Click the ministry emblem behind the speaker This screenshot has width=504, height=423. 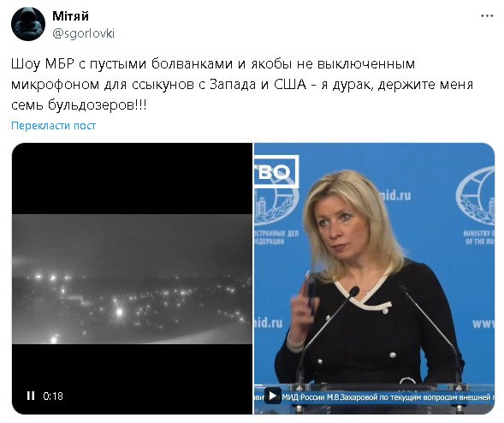[x=276, y=206]
